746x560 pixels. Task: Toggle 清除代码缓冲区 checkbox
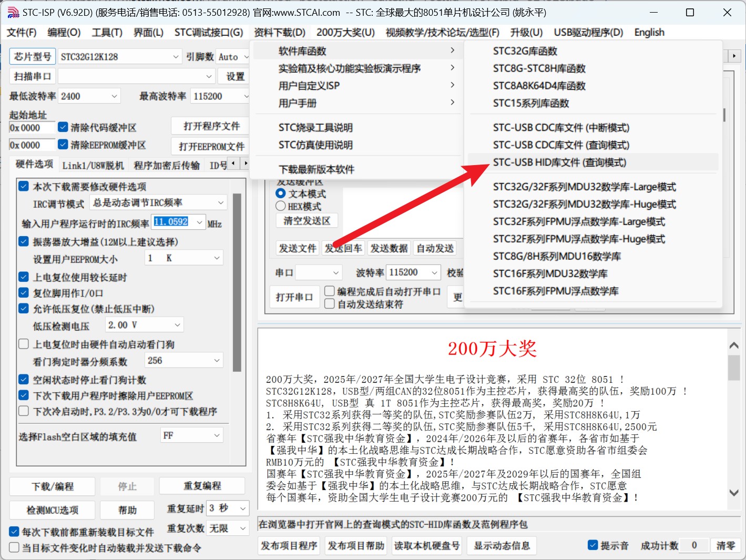(63, 127)
